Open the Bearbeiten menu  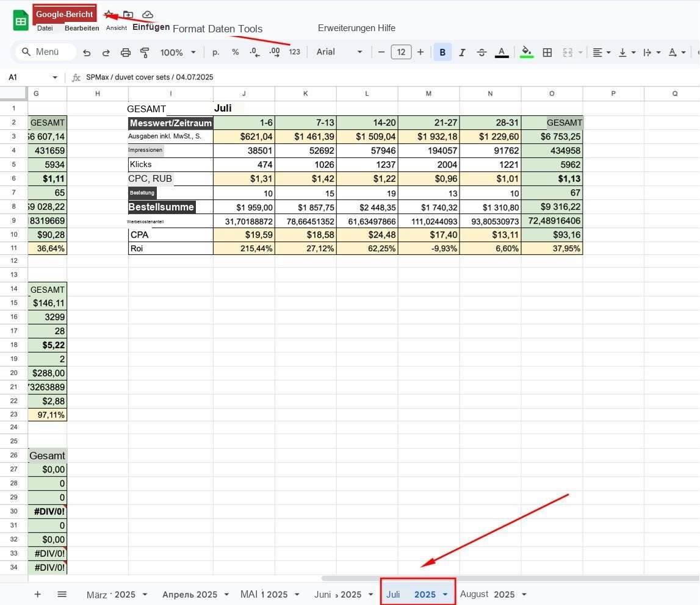click(82, 28)
